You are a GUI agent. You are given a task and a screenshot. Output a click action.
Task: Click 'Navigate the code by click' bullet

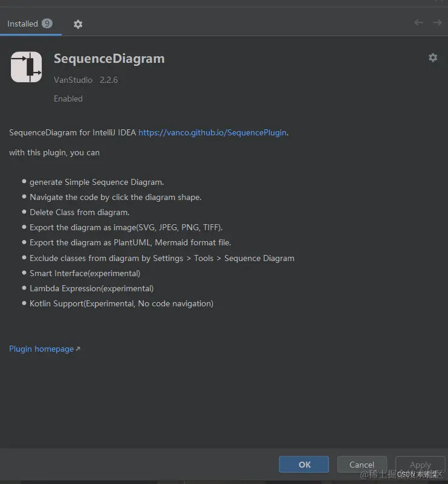[x=115, y=197]
